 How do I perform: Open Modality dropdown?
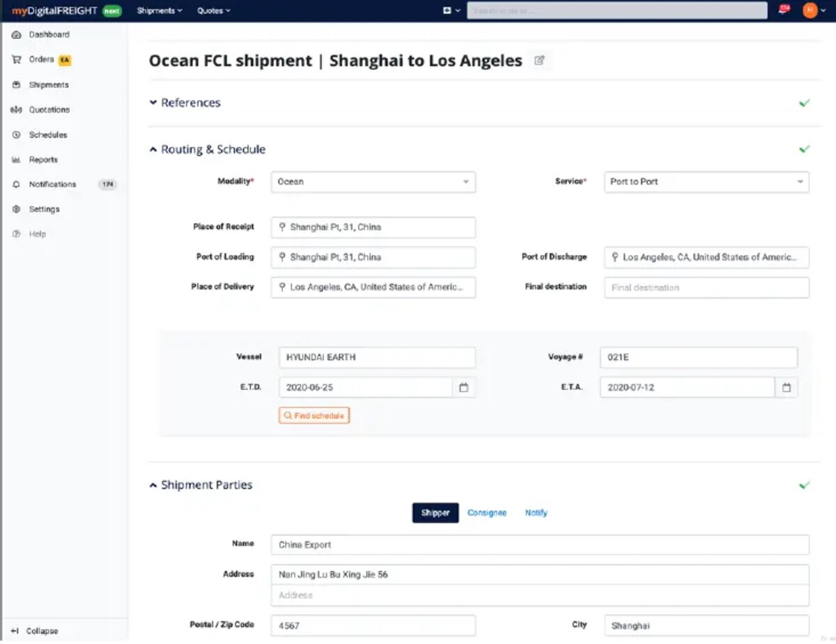pos(373,182)
